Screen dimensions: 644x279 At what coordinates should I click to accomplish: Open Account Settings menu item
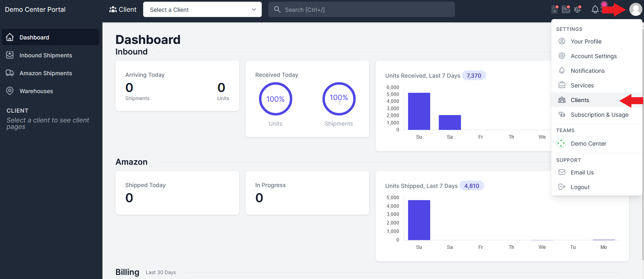tap(596, 56)
